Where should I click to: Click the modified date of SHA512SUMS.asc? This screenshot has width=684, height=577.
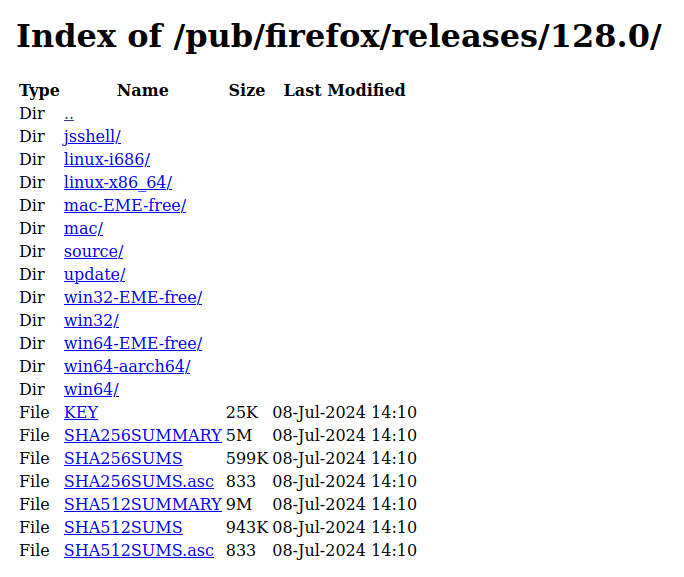pyautogui.click(x=345, y=550)
